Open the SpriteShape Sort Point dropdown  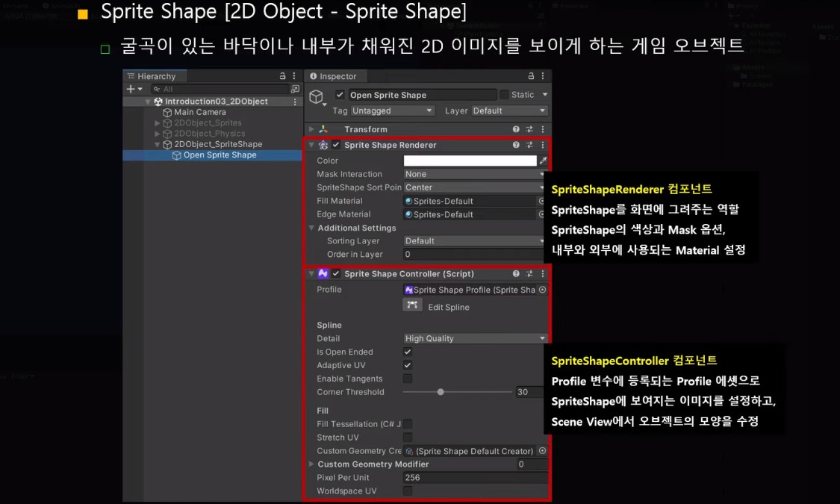[x=474, y=187]
